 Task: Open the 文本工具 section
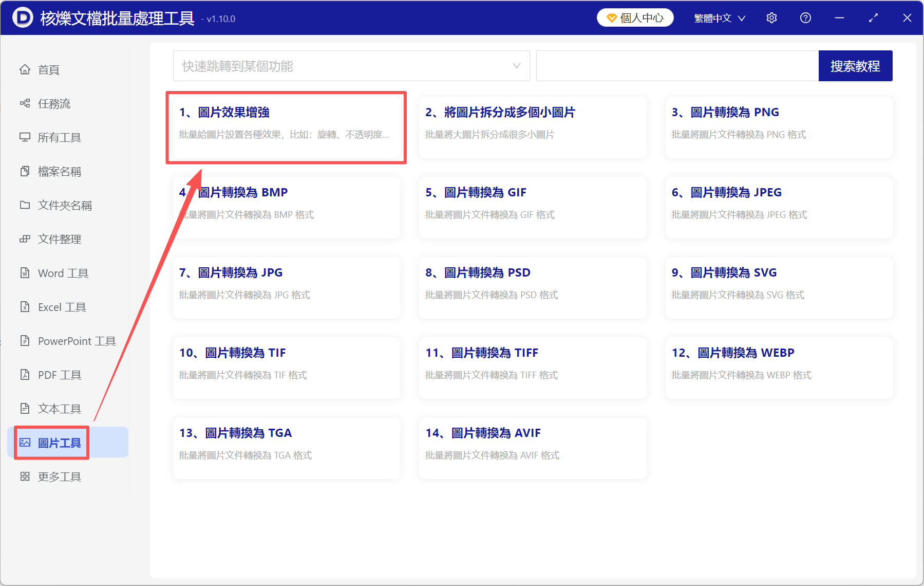tap(59, 409)
